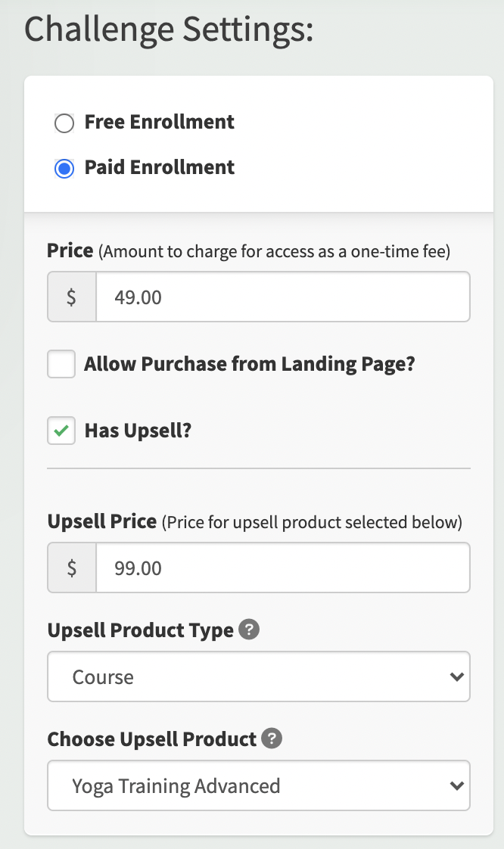Focus the Upsell Price field containing 99.00
Image resolution: width=504 pixels, height=849 pixels.
tap(283, 568)
